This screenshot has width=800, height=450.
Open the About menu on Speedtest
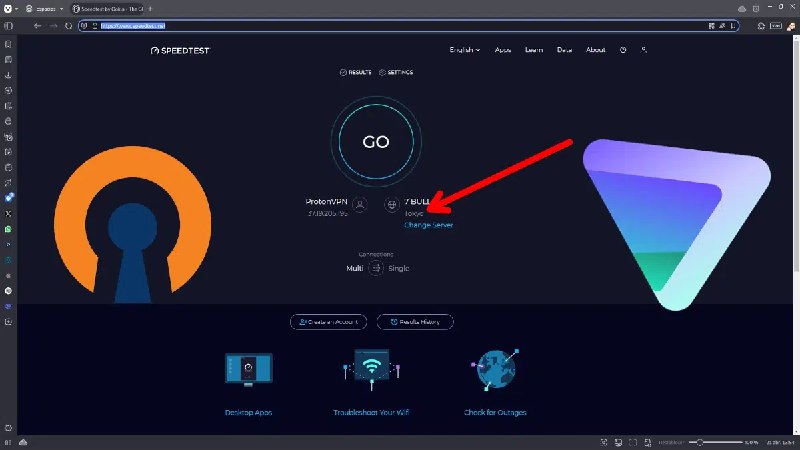click(x=595, y=50)
